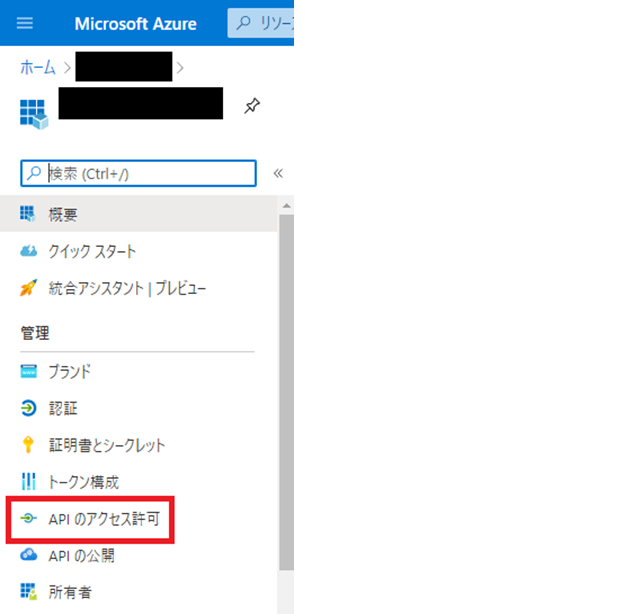Click the クイック スタート cloud icon
The height and width of the screenshot is (614, 641).
28,251
